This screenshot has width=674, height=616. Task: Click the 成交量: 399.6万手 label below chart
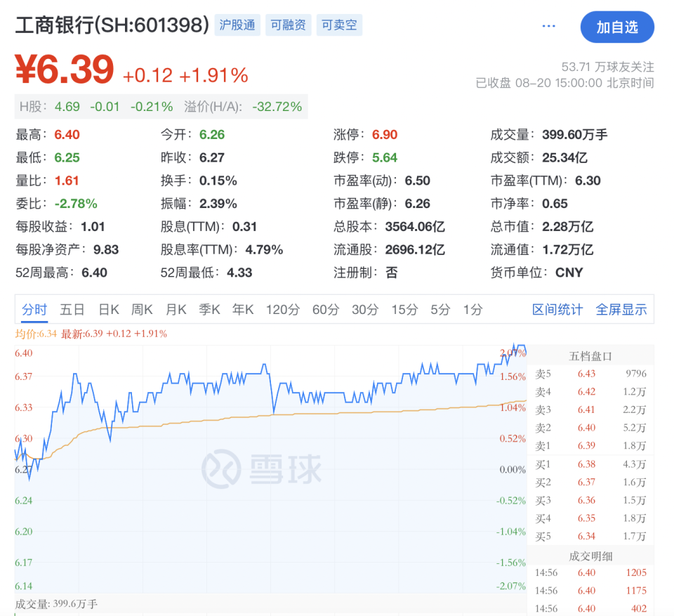click(x=56, y=604)
